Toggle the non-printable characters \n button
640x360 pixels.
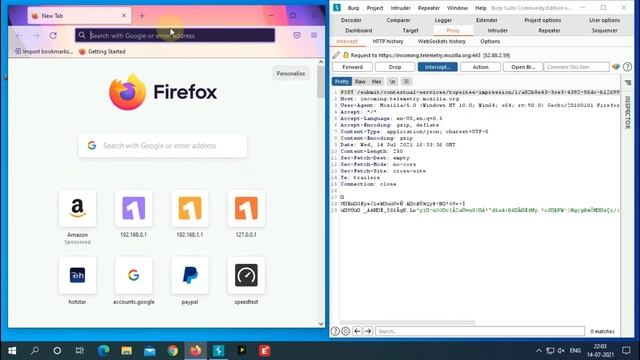pyautogui.click(x=392, y=82)
